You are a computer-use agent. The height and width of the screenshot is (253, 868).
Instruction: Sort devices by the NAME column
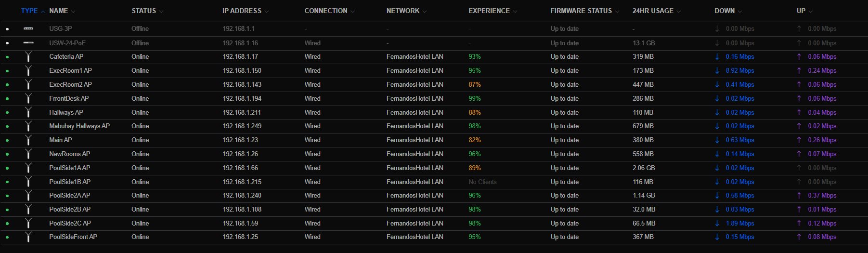pyautogui.click(x=58, y=11)
